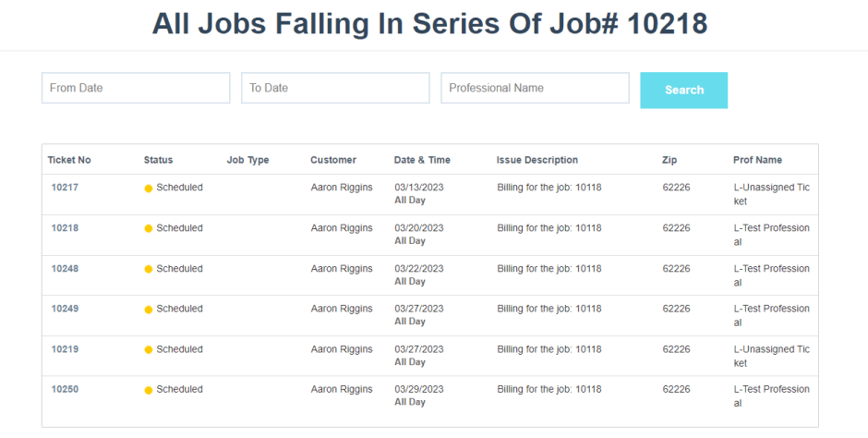Focus the Professional Name search box
868x438 pixels.
pos(535,88)
